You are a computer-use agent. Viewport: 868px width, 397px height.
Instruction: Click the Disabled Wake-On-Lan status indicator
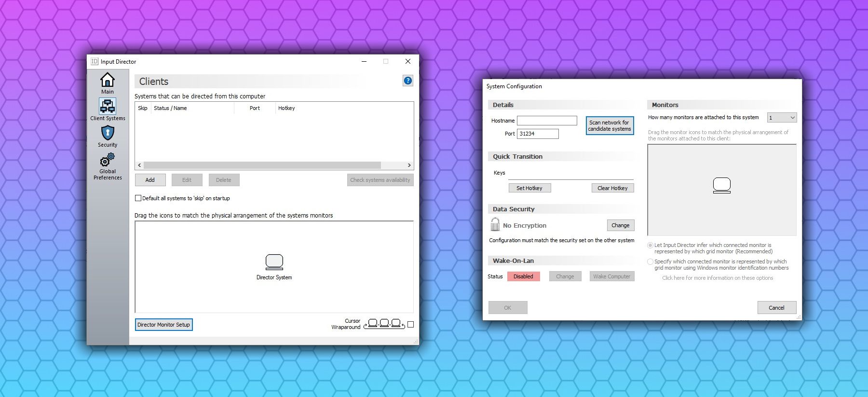pyautogui.click(x=523, y=276)
